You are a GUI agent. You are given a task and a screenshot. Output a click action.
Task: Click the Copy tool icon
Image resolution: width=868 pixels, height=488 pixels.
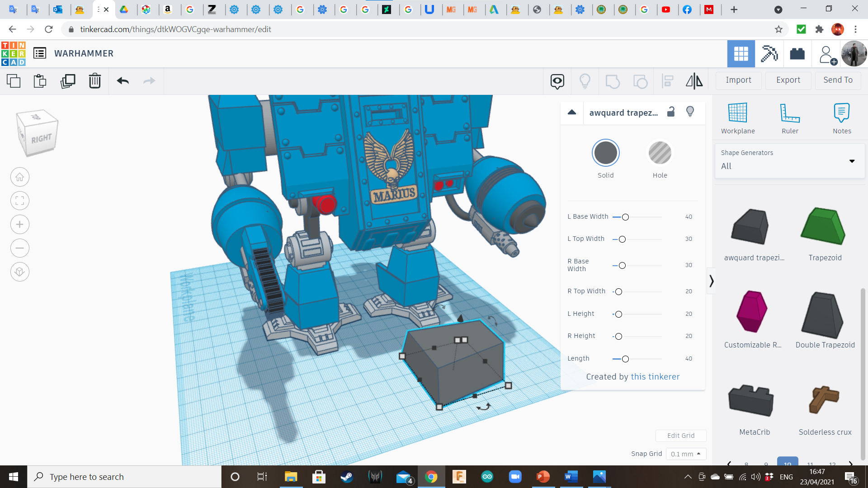pyautogui.click(x=14, y=81)
